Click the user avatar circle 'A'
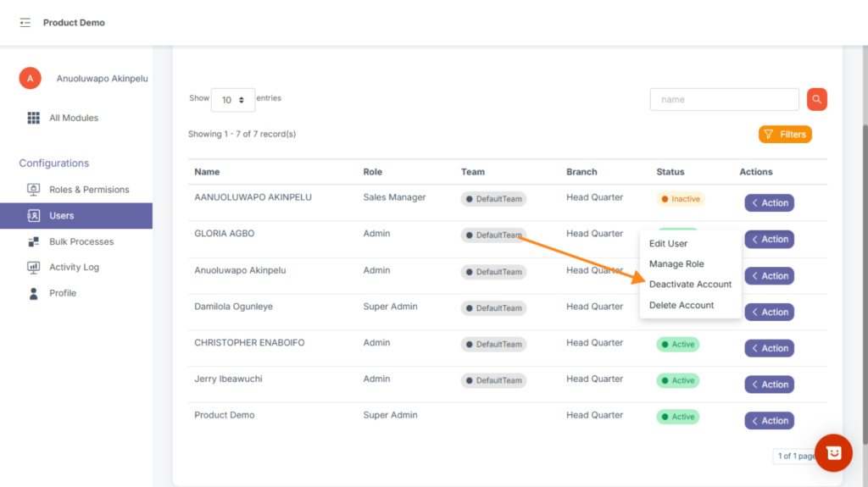 click(x=31, y=79)
